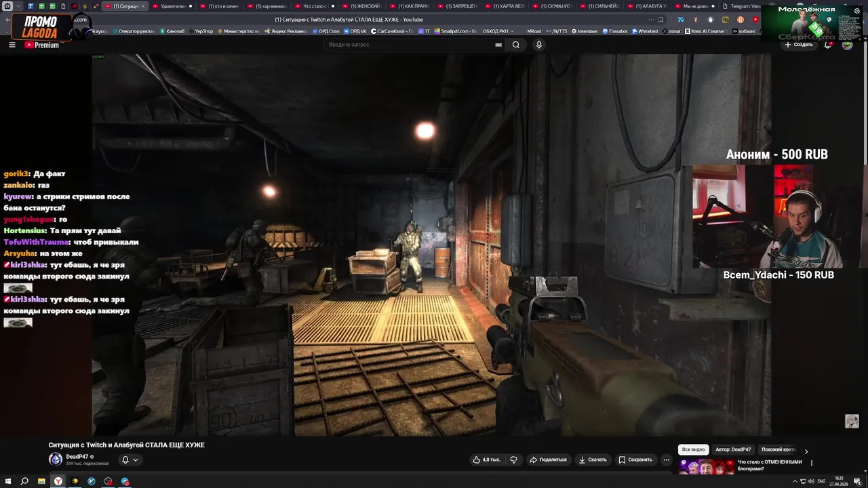Click the Поделиться share button
Viewport: 868px width, 488px height.
pos(548,460)
